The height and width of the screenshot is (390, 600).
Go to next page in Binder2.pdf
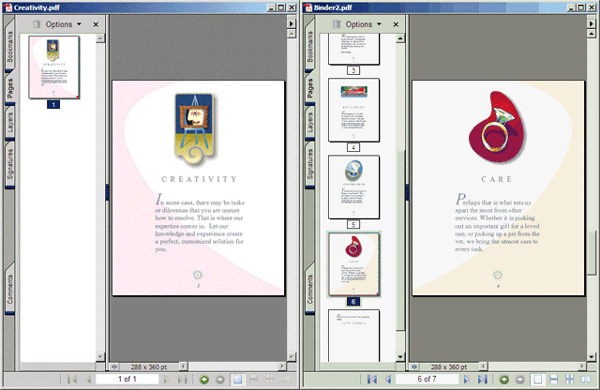466,379
